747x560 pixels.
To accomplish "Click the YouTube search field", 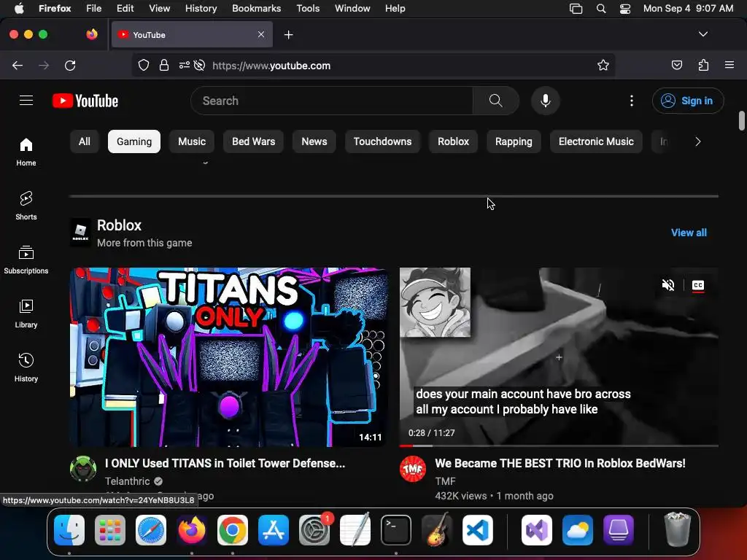I will (x=332, y=101).
